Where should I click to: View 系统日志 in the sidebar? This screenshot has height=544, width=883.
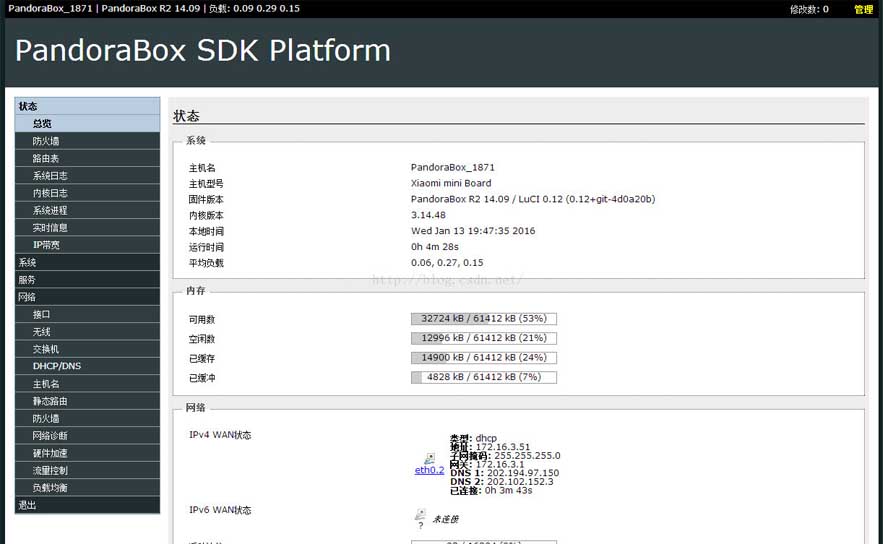(87, 176)
